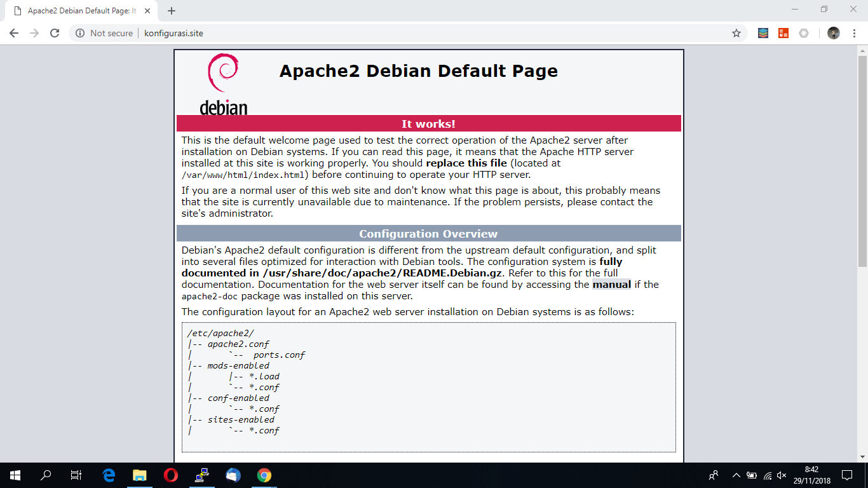Click the battery status tray icon
This screenshot has width=868, height=488.
pyautogui.click(x=752, y=475)
